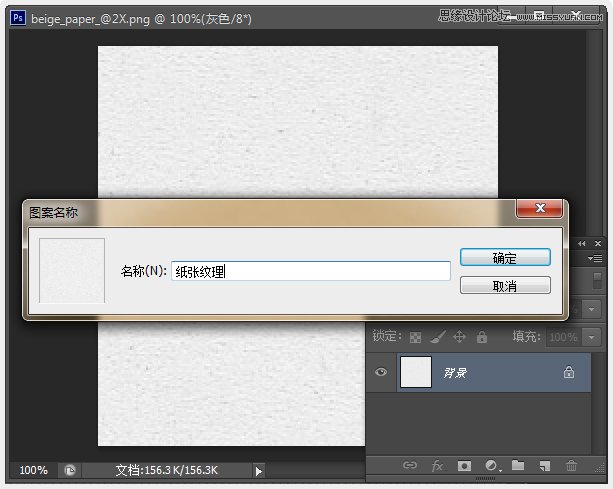
Task: Click pattern preview thumbnail in dialog
Action: click(72, 270)
